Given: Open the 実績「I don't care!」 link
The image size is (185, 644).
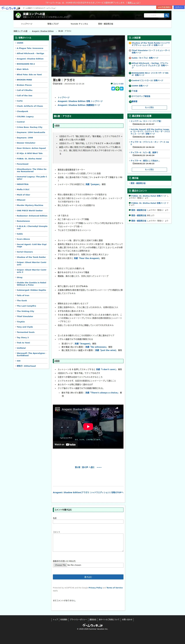Looking at the screenshot, I should [106, 369].
